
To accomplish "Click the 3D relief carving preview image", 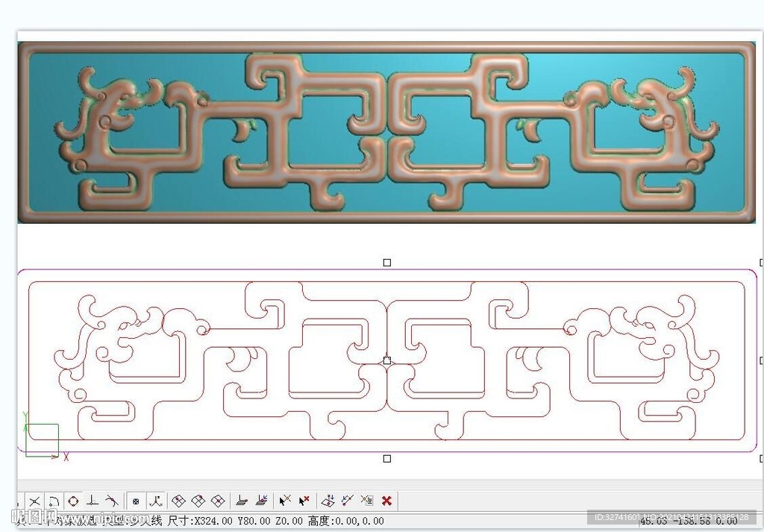I will pyautogui.click(x=386, y=133).
